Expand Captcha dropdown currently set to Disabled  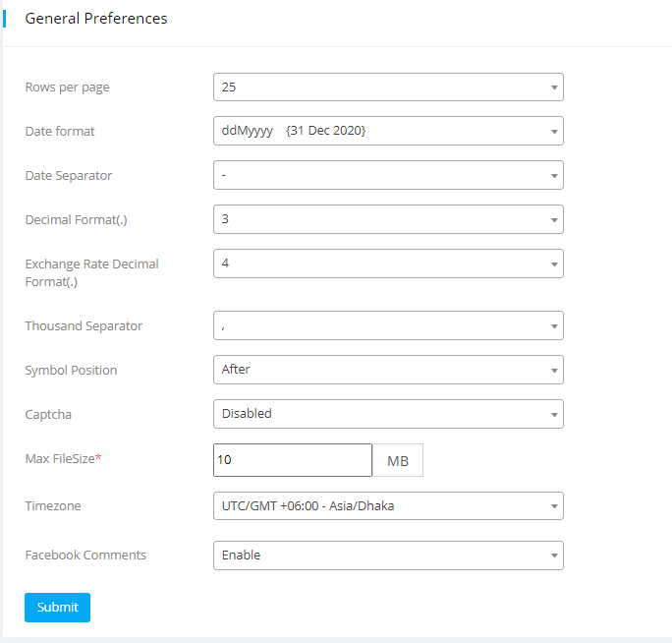click(388, 414)
